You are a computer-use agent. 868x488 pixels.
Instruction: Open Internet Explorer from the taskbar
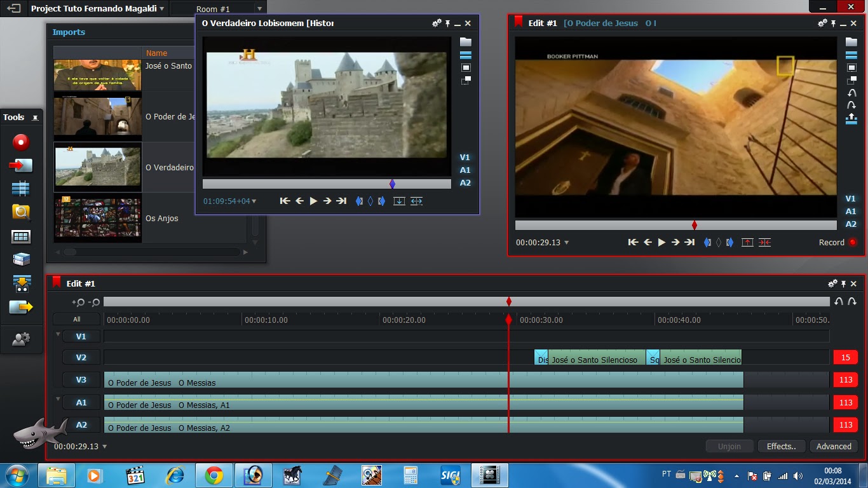pyautogui.click(x=174, y=475)
